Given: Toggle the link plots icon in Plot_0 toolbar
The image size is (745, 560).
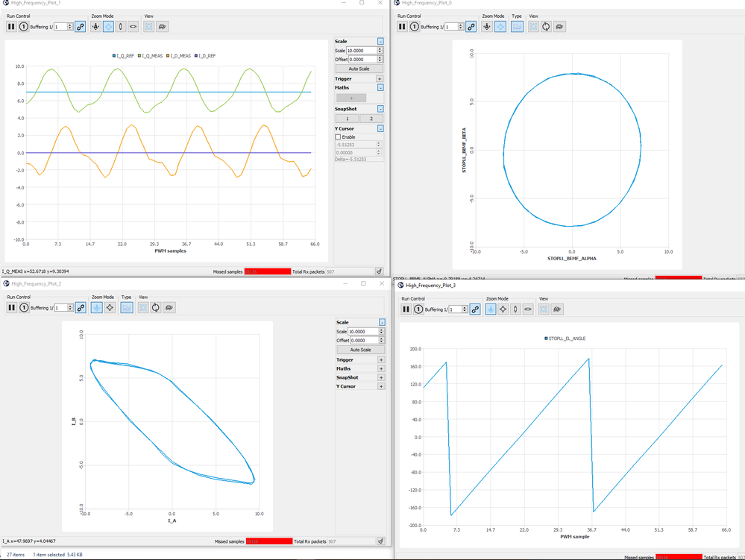Looking at the screenshot, I should tap(471, 27).
